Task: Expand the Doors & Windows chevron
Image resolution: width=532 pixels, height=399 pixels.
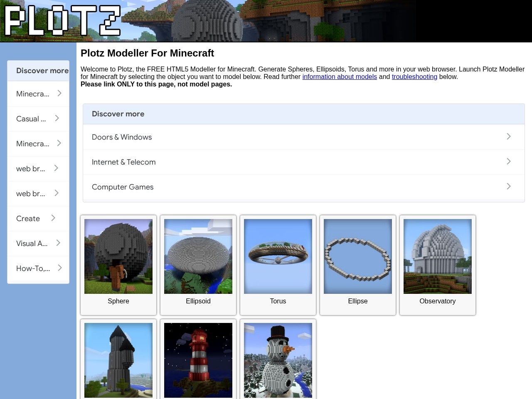Action: pos(509,136)
